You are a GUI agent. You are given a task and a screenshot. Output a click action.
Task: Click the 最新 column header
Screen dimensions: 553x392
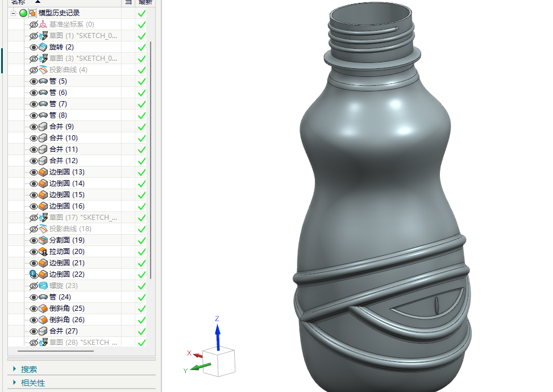(x=145, y=2)
